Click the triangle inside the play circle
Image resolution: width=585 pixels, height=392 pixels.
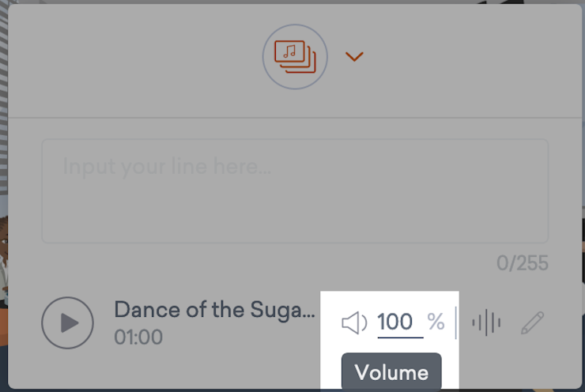coord(70,322)
